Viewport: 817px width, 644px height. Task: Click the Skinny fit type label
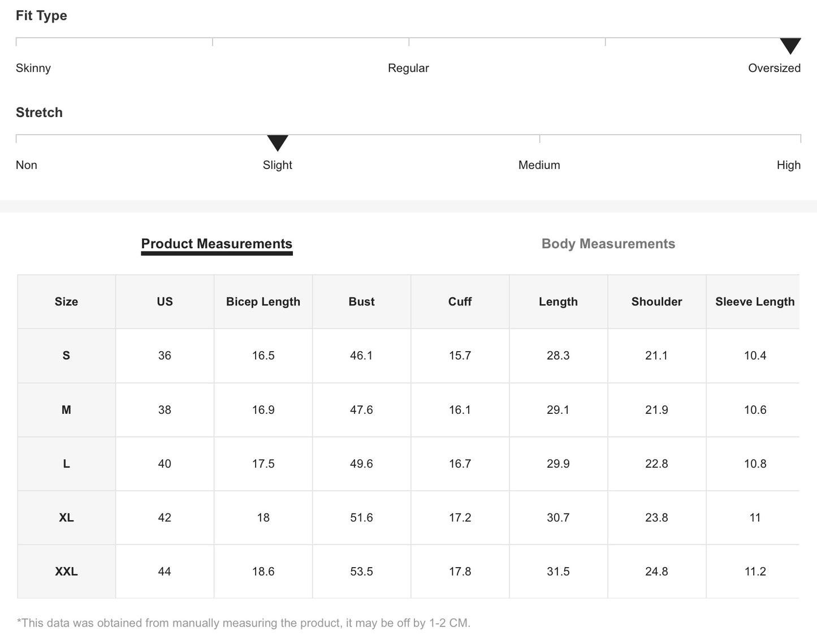(33, 68)
